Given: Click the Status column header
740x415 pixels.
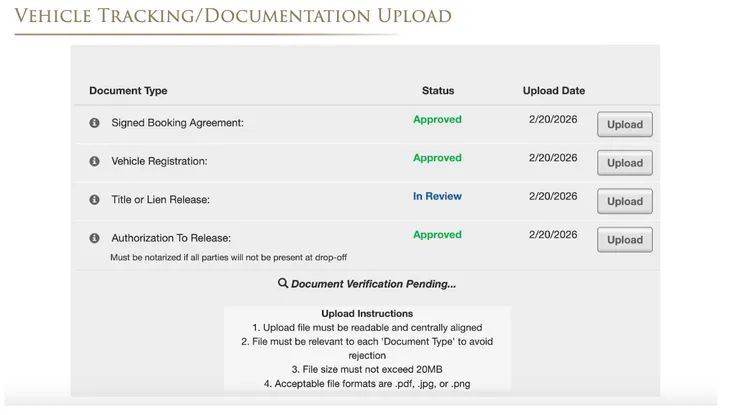Looking at the screenshot, I should 438,91.
